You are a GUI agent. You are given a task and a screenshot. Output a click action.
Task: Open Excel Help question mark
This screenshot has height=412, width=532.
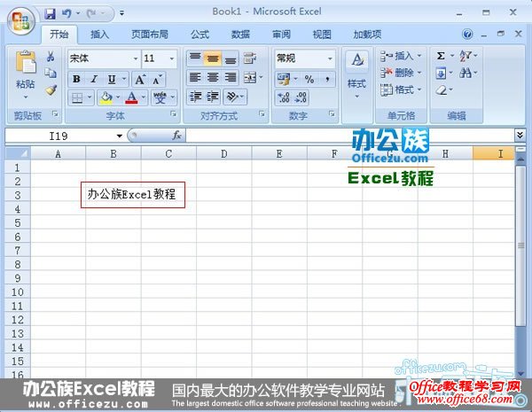point(467,35)
